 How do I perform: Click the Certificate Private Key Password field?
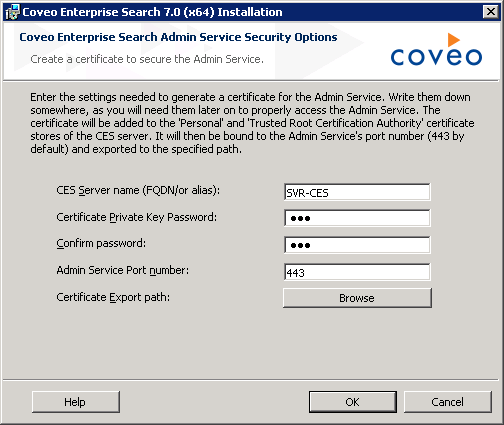click(x=357, y=218)
